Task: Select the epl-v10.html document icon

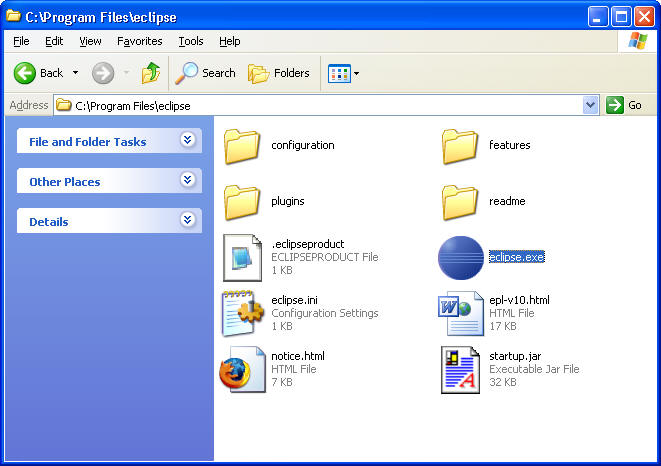Action: [460, 313]
